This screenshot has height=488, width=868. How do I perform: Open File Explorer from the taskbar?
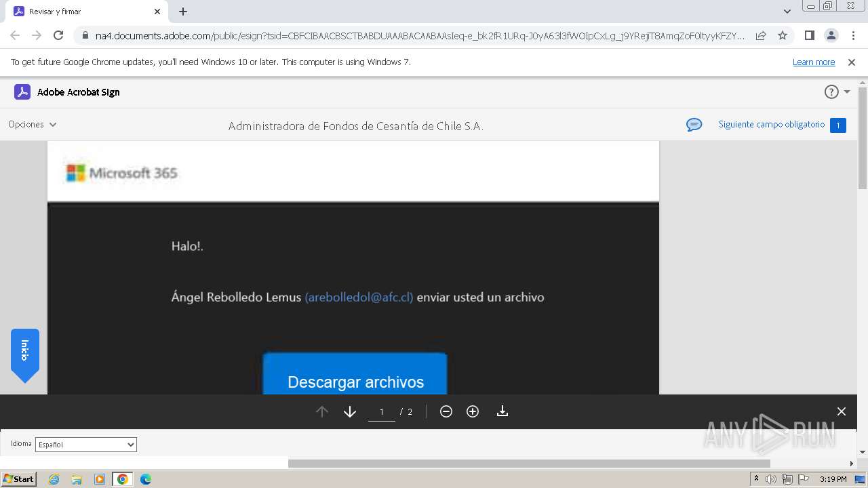click(77, 479)
